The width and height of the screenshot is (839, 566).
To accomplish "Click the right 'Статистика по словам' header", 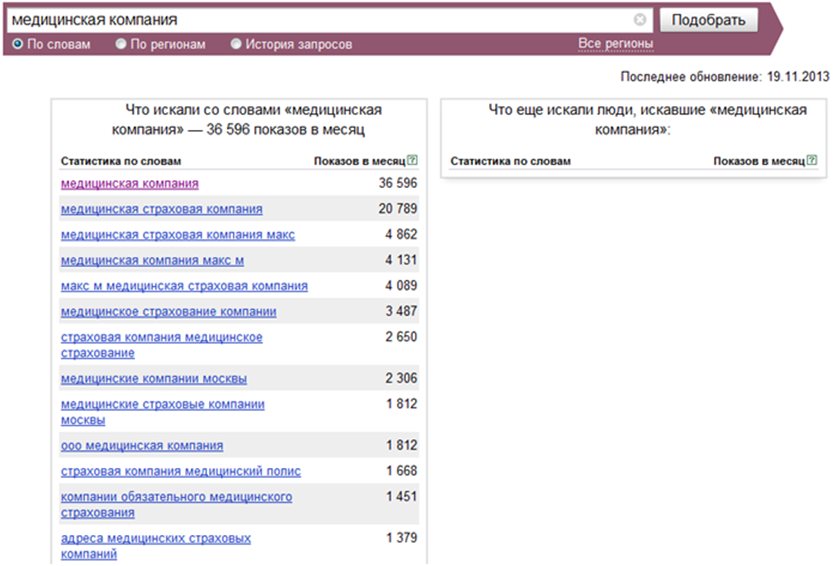I will pos(510,161).
